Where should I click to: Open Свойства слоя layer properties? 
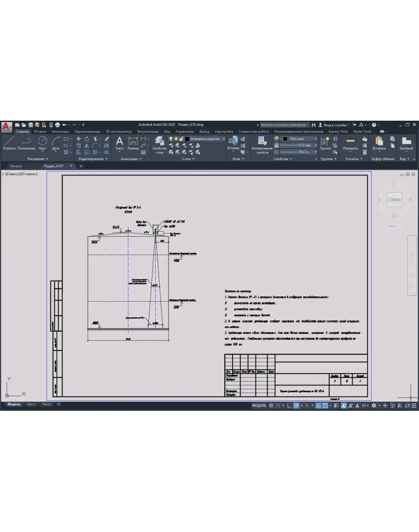point(159,144)
